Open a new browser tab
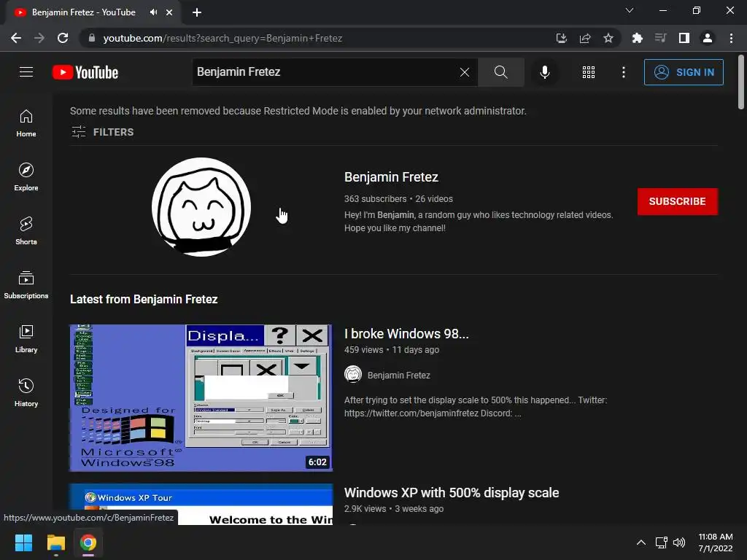 pos(197,12)
